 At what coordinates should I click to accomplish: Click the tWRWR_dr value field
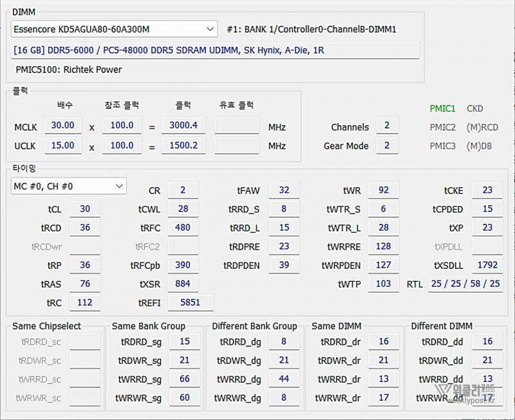(384, 397)
